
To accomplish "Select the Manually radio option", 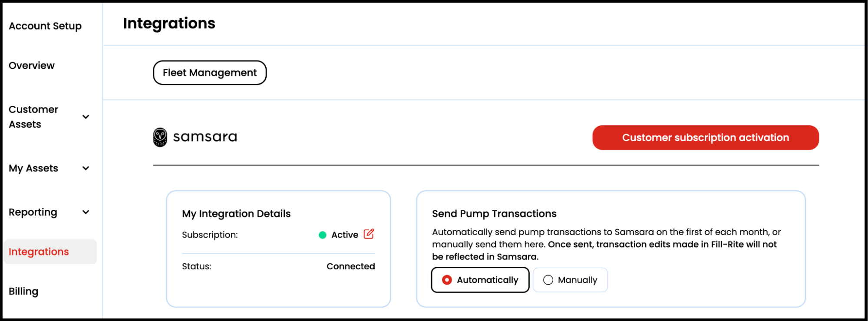I will coord(548,280).
